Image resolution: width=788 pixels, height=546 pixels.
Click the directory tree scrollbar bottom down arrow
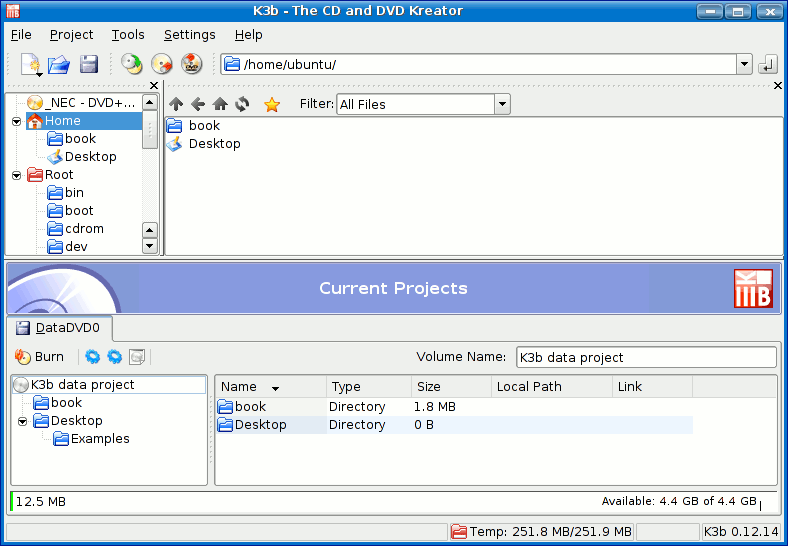pyautogui.click(x=150, y=246)
